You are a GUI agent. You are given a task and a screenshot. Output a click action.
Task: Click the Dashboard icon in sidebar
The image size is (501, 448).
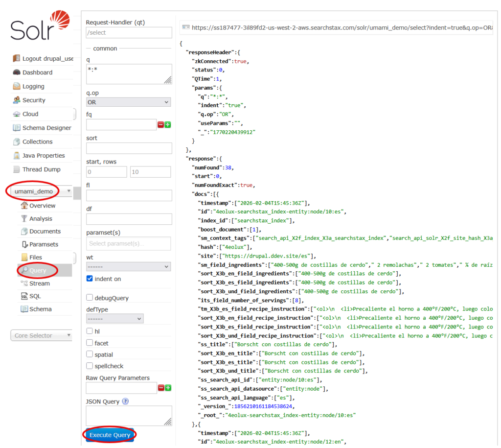(x=17, y=72)
